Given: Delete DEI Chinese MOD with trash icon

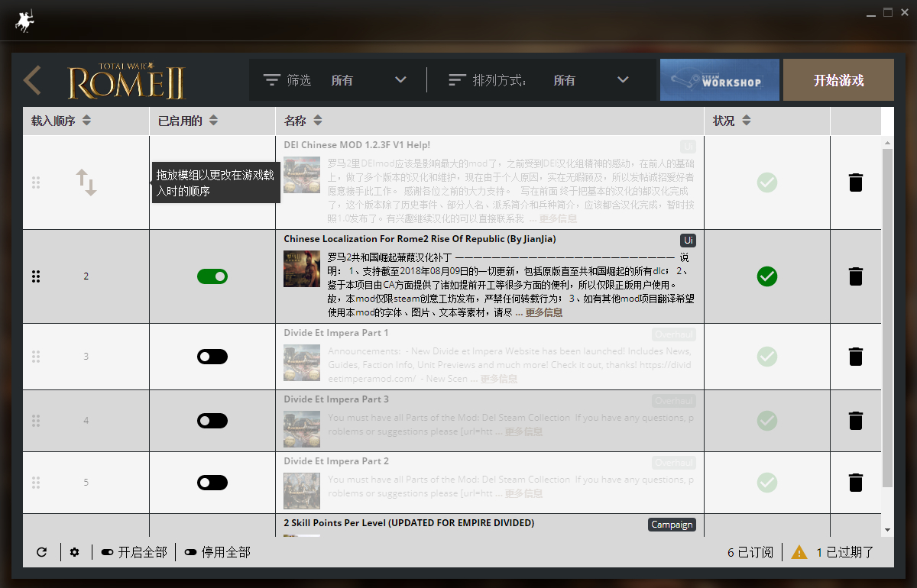Looking at the screenshot, I should (x=856, y=183).
